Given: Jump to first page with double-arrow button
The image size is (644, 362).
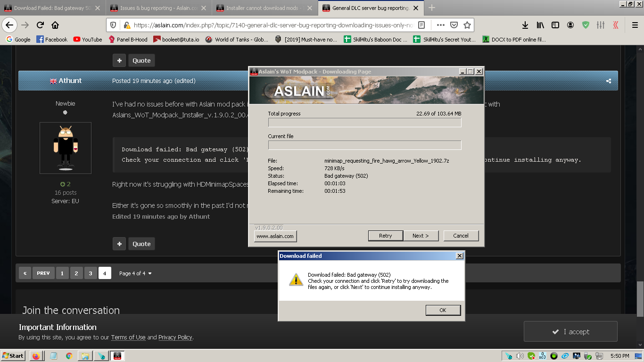Looking at the screenshot, I should [25, 273].
